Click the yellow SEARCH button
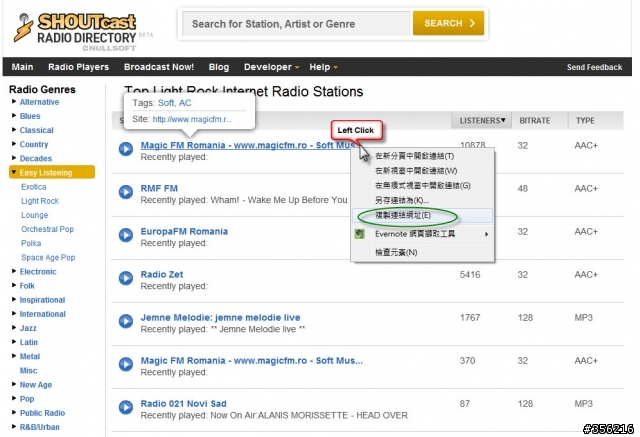640x437 pixels. click(x=449, y=23)
